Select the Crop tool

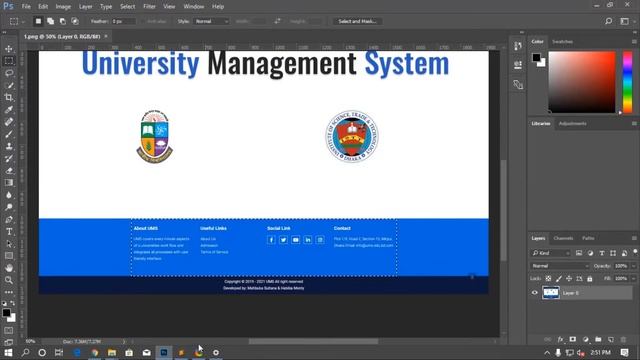click(9, 98)
